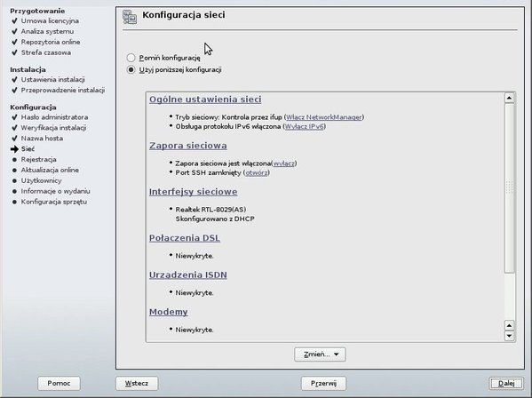This screenshot has width=532, height=398.
Task: Open the Zapora sieciowa section link
Action: [x=188, y=146]
